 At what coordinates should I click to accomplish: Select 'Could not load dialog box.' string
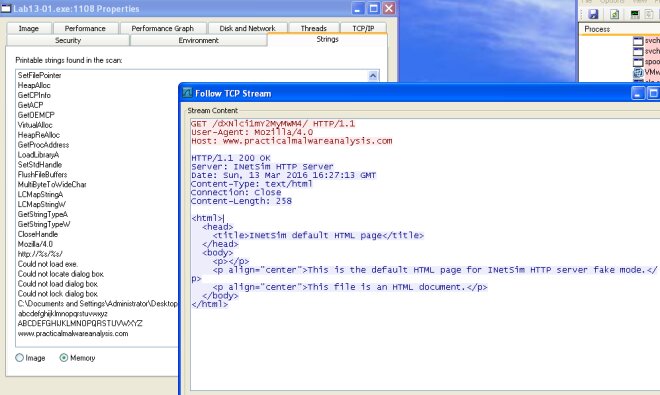[x=58, y=284]
